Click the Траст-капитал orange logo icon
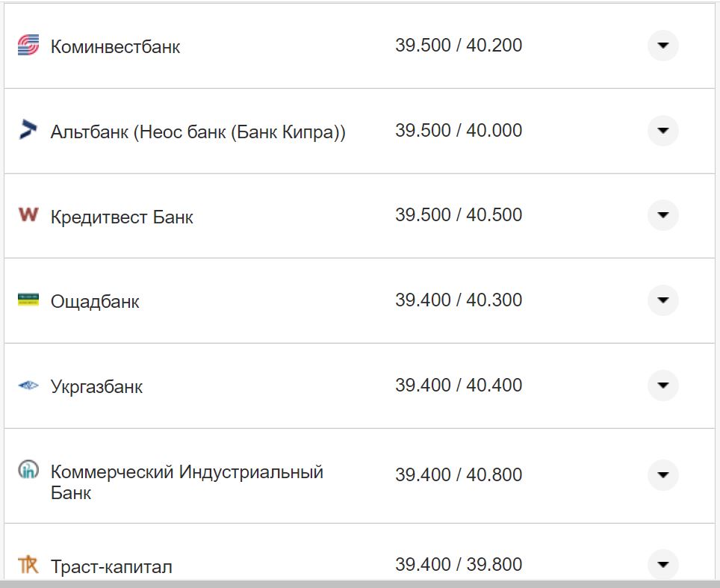The image size is (720, 588). point(28,564)
